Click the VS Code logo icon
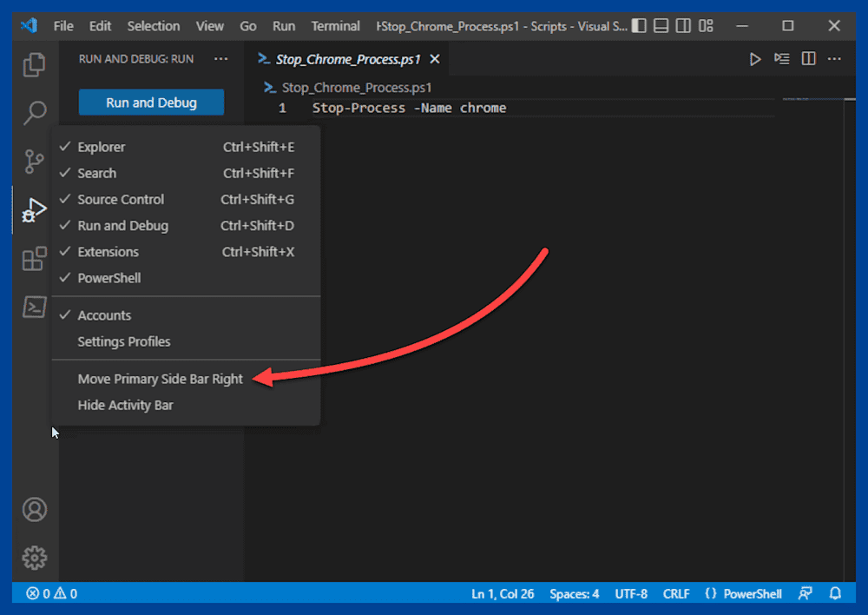The height and width of the screenshot is (615, 868). (x=30, y=25)
